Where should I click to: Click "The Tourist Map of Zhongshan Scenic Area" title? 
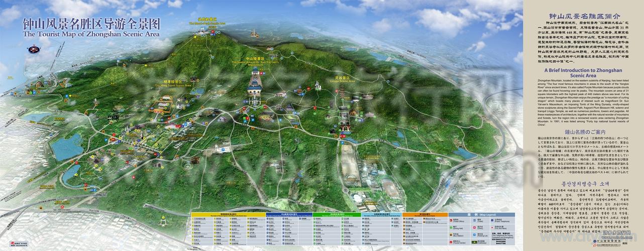[91, 34]
